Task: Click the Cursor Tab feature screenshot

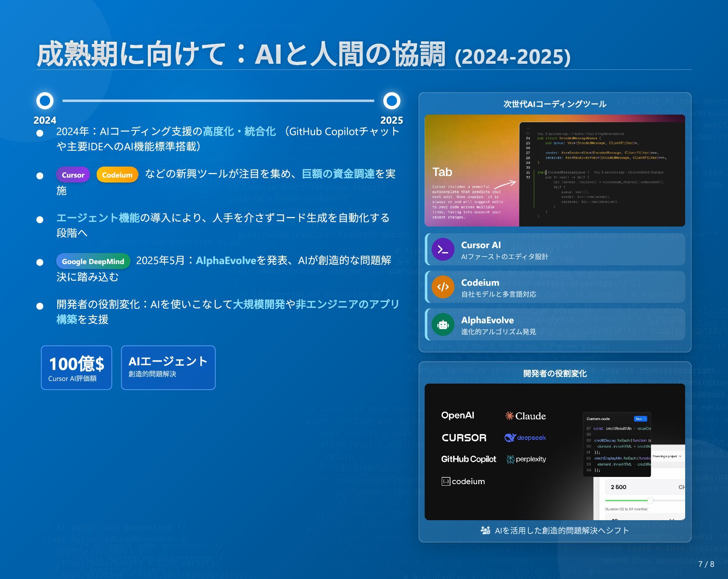Action: tap(555, 170)
